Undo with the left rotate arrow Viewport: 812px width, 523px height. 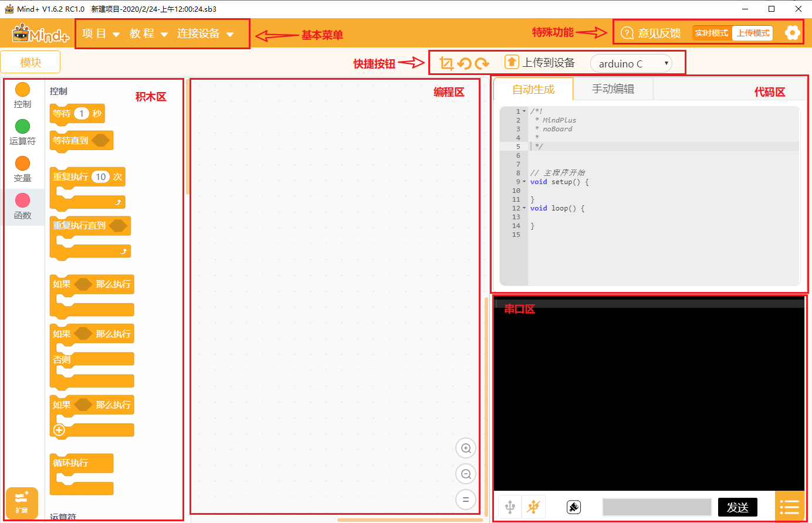464,63
